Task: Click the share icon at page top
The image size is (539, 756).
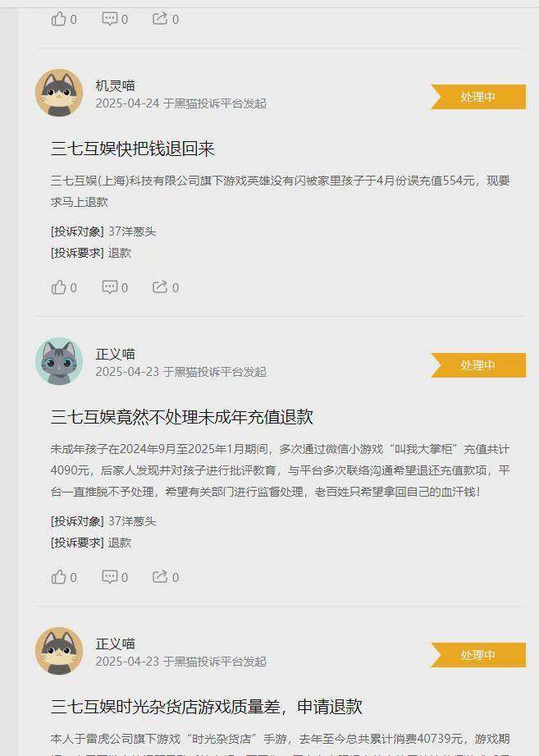Action: [x=160, y=19]
